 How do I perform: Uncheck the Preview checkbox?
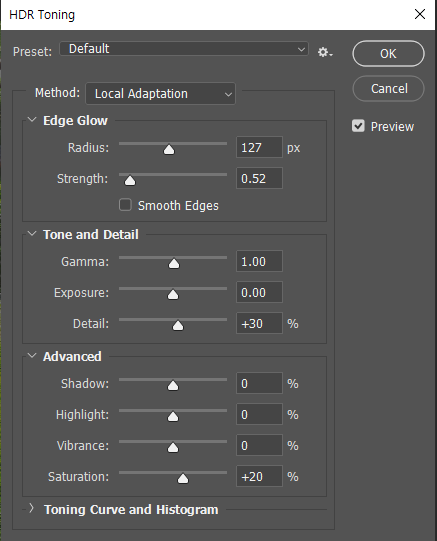[358, 126]
